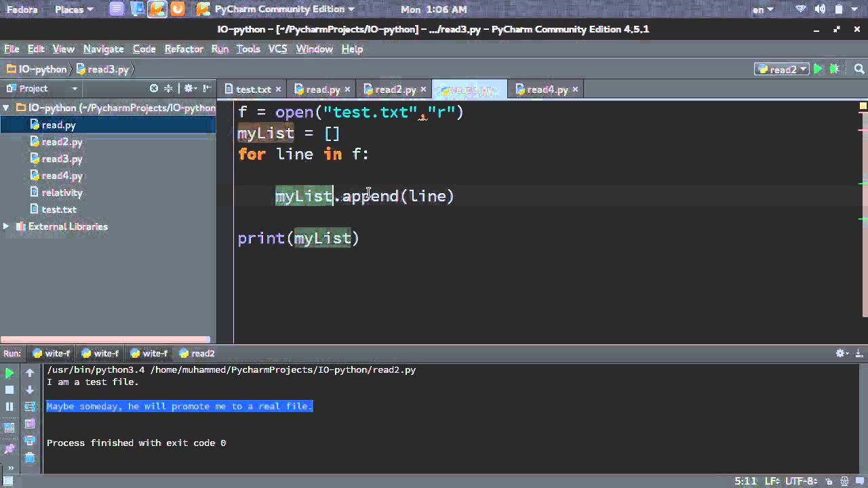
Task: Stop the running process in the Run panel
Action: click(x=9, y=390)
